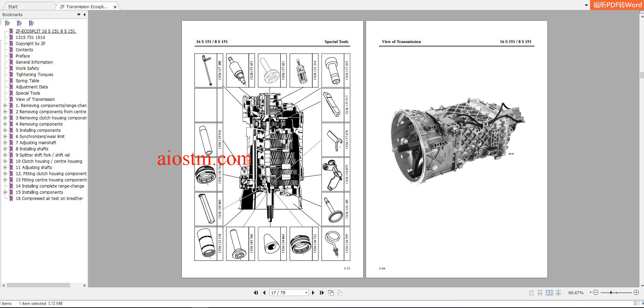Go to the previous page

(x=264, y=293)
